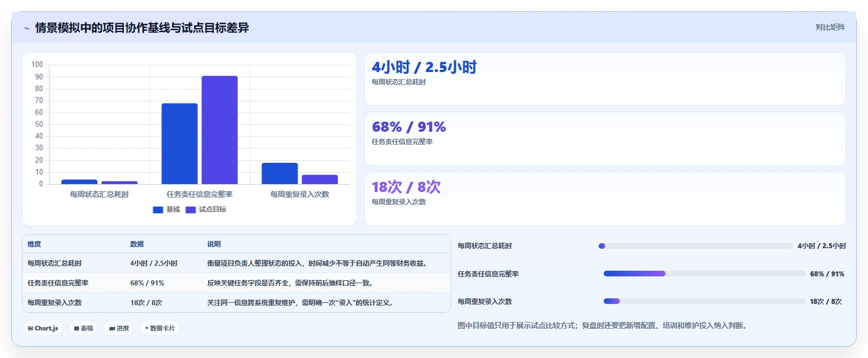Click the 维度 column header in the table

pos(34,244)
